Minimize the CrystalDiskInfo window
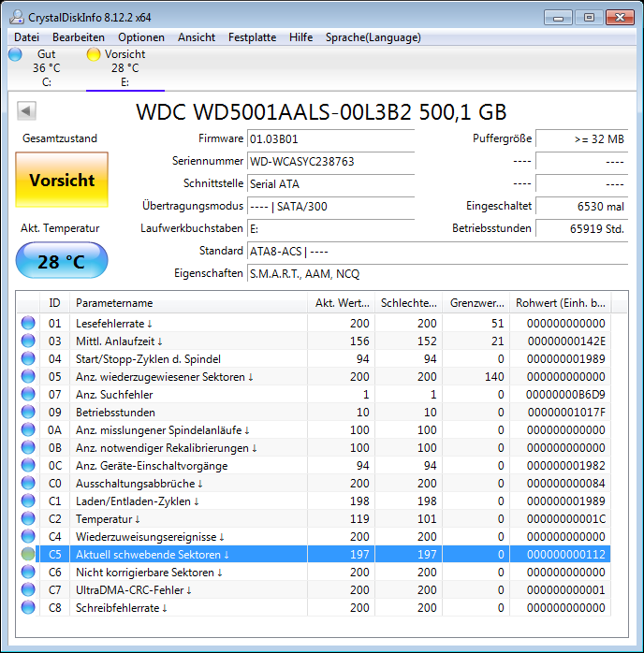Viewport: 644px width, 653px height. (x=558, y=18)
